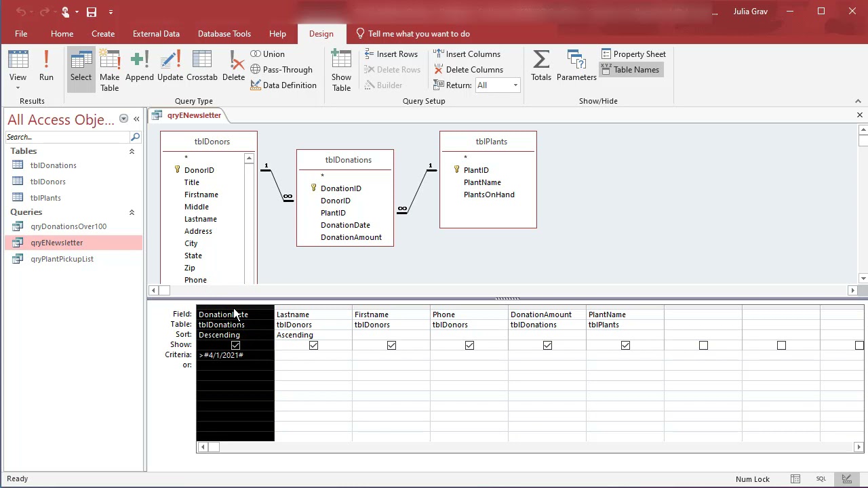The image size is (868, 488).
Task: Switch to SQL View from the status bar
Action: coord(821,479)
